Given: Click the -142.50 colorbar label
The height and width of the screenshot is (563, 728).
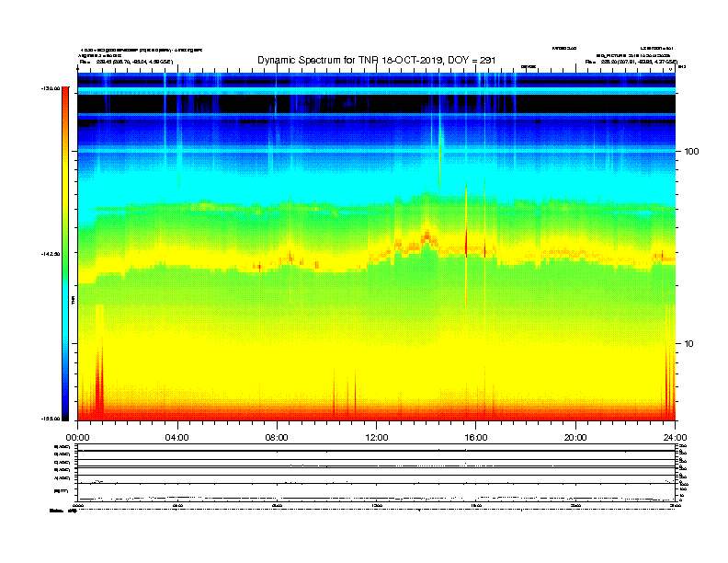Looking at the screenshot, I should 51,254.
